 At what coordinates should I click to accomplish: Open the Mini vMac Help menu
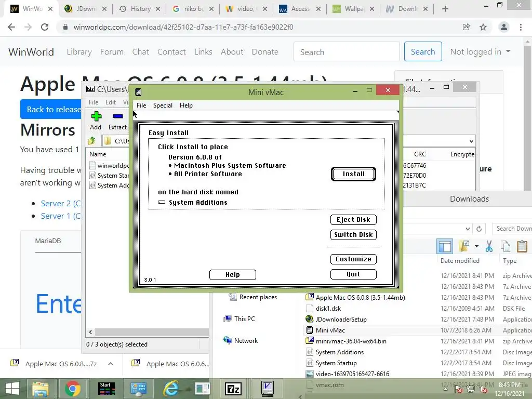pos(186,105)
